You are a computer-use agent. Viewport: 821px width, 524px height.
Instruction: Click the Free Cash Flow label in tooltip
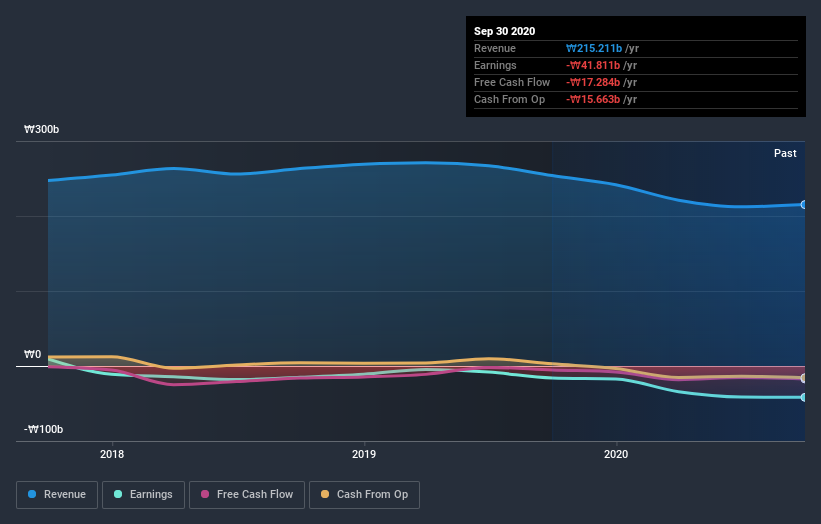[x=512, y=82]
